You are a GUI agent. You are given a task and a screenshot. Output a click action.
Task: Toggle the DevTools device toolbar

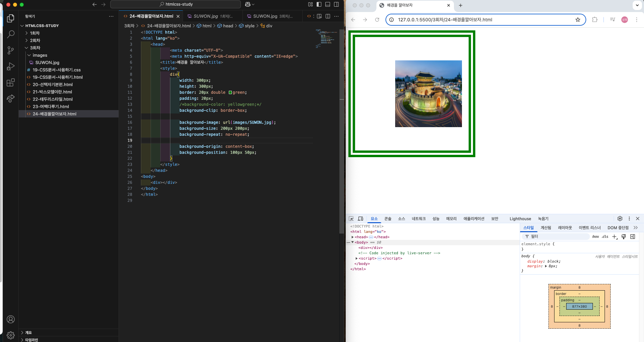[360, 219]
